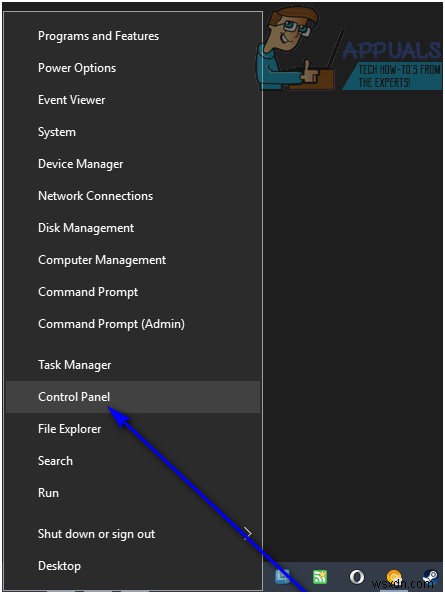This screenshot has width=445, height=594.
Task: Choose Shut down or sign out
Action: coord(133,534)
